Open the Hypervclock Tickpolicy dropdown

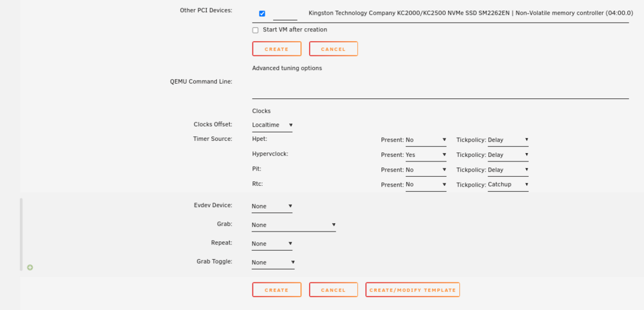[x=508, y=155]
